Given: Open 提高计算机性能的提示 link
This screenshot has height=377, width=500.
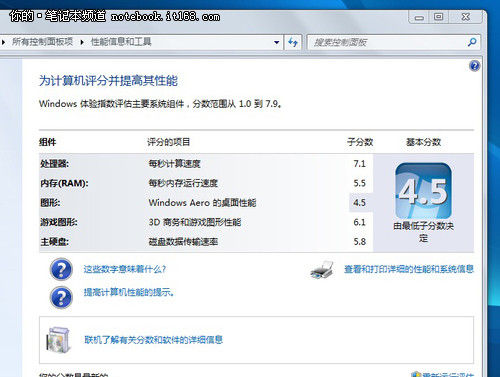Looking at the screenshot, I should pyautogui.click(x=129, y=292).
